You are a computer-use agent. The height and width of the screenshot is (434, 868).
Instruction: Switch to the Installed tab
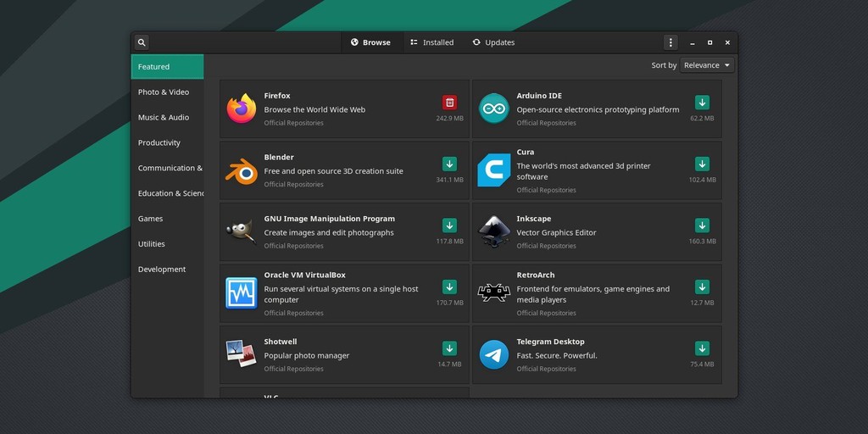[431, 42]
